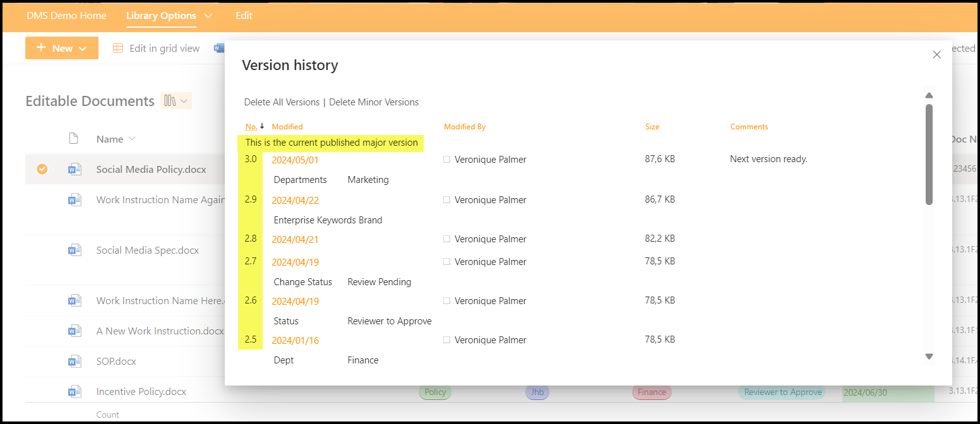
Task: Expand the New button dropdown
Action: (83, 48)
